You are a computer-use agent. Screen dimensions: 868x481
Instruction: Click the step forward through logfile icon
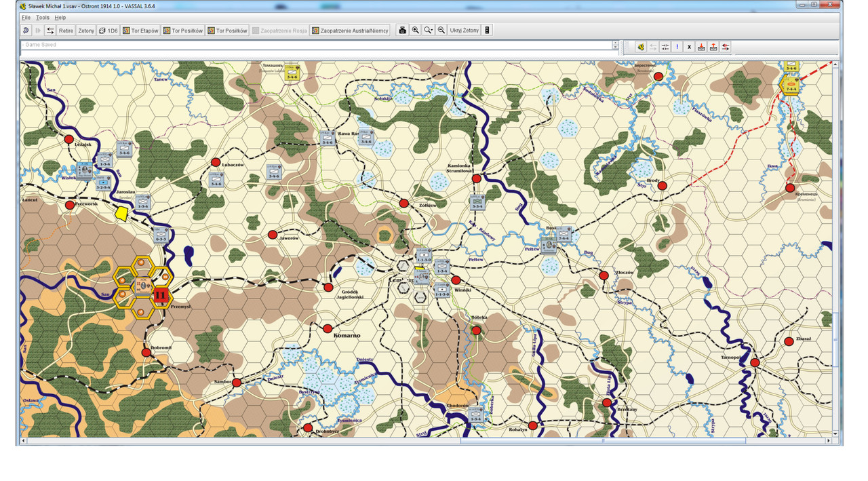[38, 31]
